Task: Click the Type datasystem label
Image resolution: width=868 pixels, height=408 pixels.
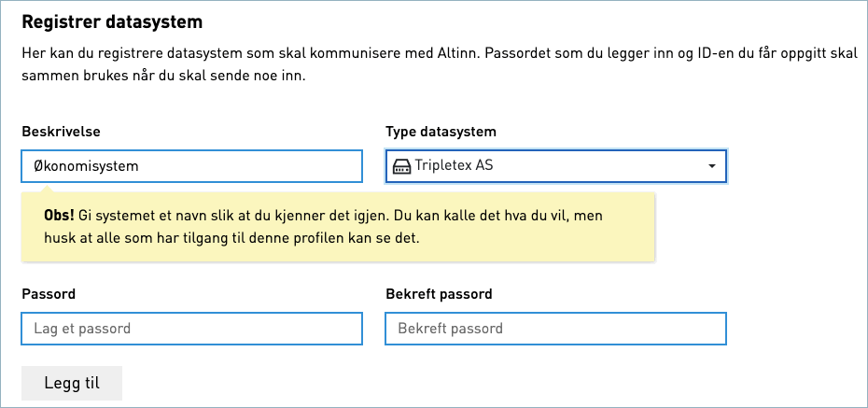Action: point(441,132)
